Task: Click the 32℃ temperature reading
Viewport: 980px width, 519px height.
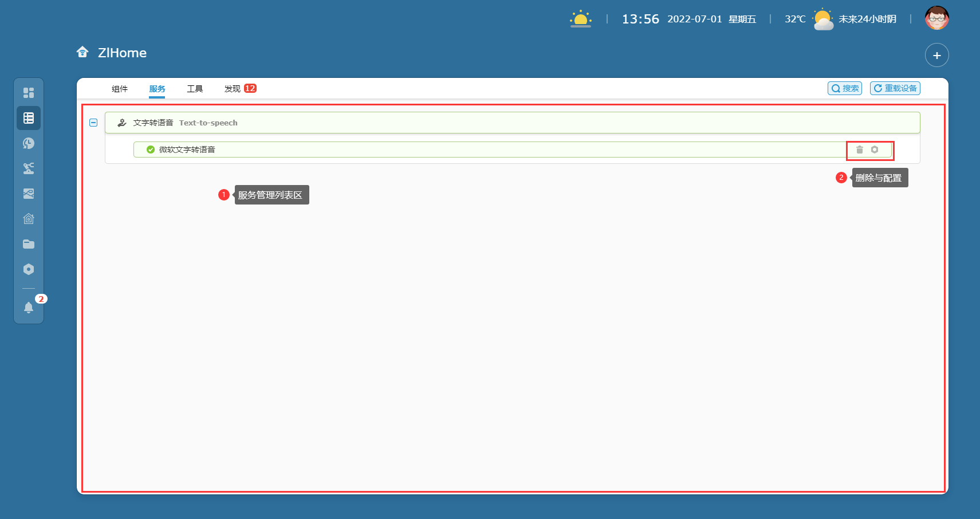Action: pos(795,19)
